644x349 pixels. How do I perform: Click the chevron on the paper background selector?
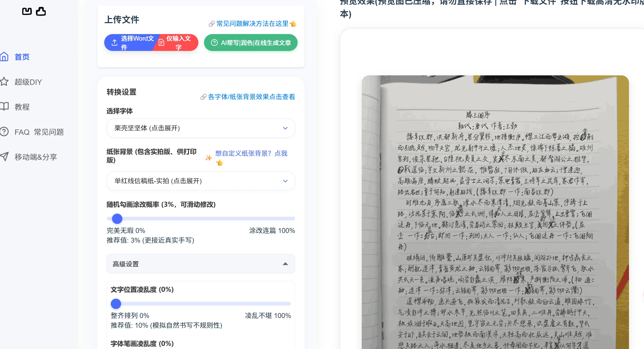(285, 181)
